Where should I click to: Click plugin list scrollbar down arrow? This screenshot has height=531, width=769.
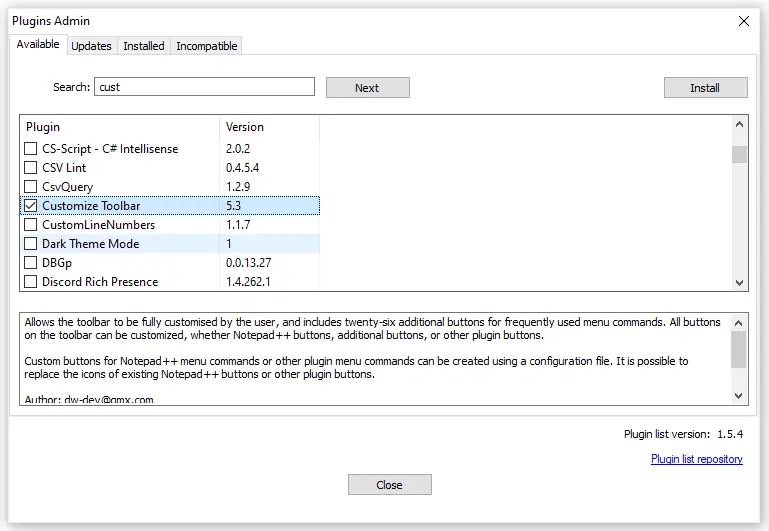pyautogui.click(x=740, y=283)
